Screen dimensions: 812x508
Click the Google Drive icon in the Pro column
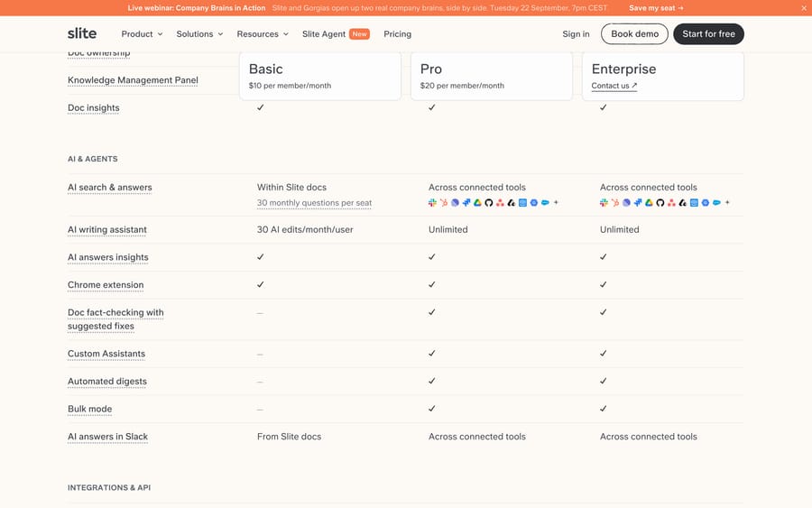tap(477, 202)
